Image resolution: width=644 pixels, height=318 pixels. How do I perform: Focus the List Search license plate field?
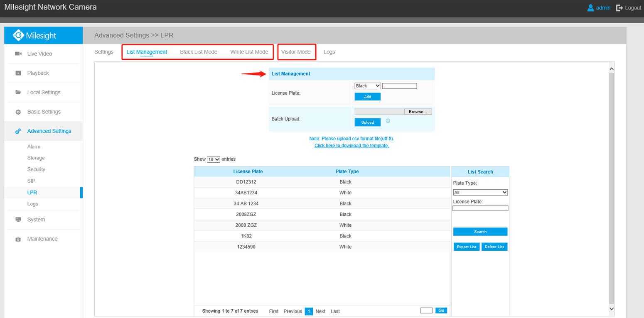[480, 208]
